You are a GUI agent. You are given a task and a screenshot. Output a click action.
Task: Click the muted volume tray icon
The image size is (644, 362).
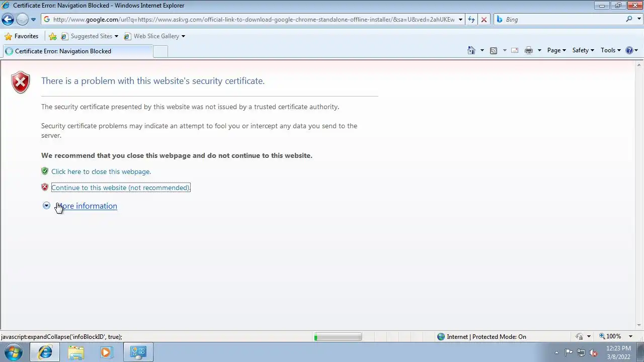[x=594, y=352]
